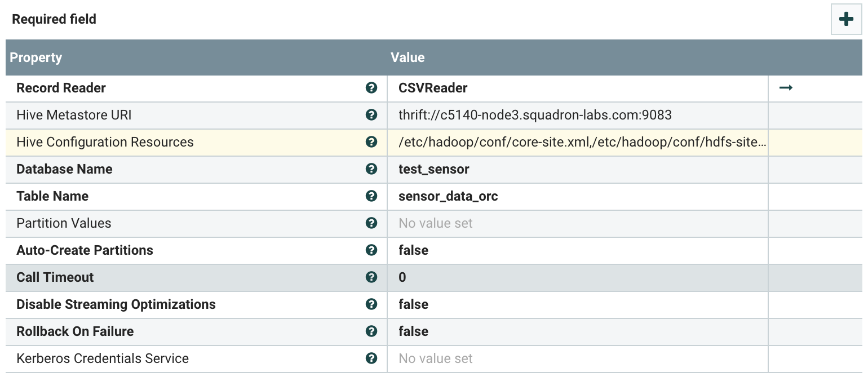Image resolution: width=868 pixels, height=381 pixels.
Task: Add a new property with plus button
Action: click(846, 18)
